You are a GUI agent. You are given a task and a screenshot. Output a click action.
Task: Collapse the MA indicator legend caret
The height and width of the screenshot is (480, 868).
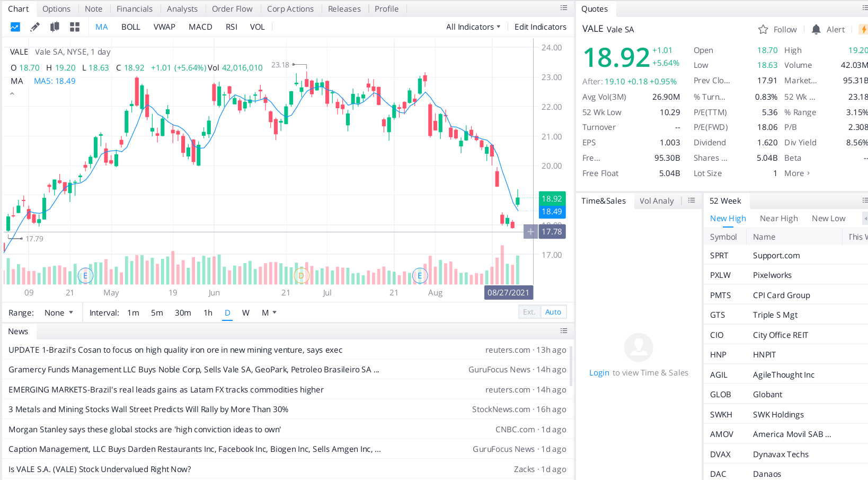[x=12, y=94]
